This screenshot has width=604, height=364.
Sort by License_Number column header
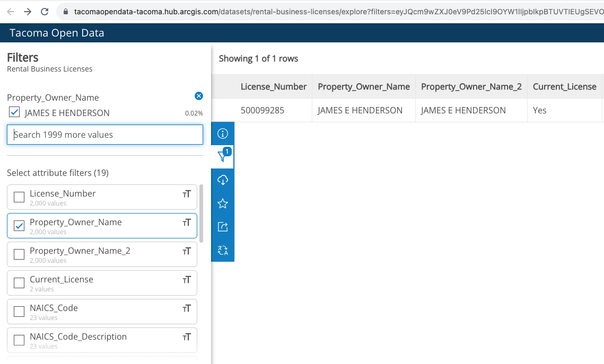[x=274, y=86]
